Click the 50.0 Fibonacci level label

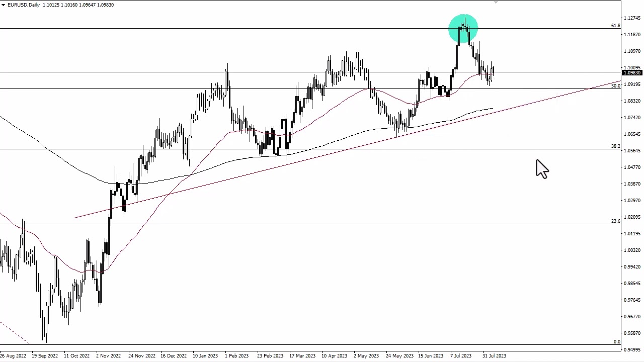pyautogui.click(x=615, y=85)
